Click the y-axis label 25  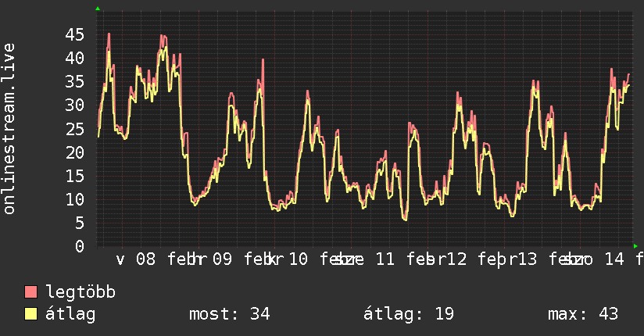click(x=75, y=130)
